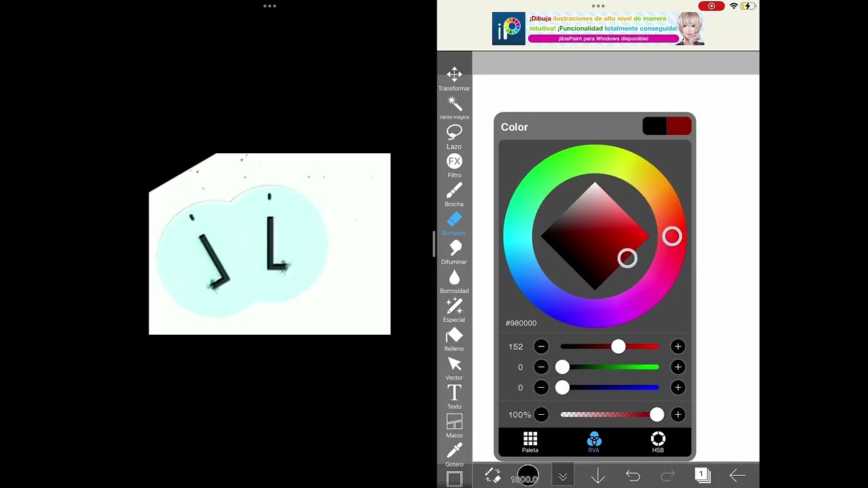Increase the green value with plus
The width and height of the screenshot is (868, 488).
point(677,367)
